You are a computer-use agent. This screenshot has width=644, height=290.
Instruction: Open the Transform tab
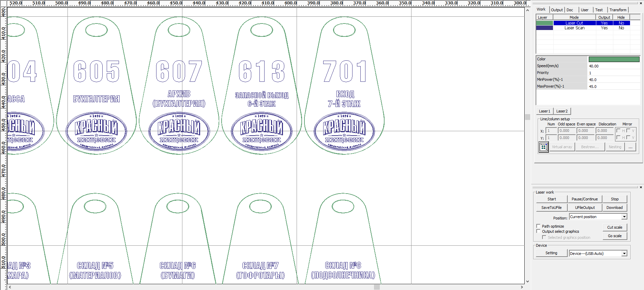coord(618,10)
